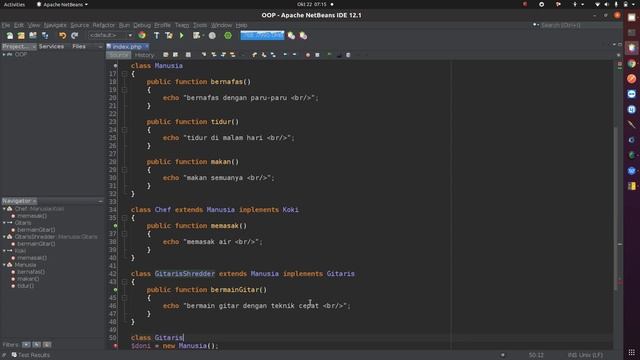Viewport: 640px width, 360px height.
Task: Click the red Start Macro Recording icon
Action: click(x=308, y=55)
